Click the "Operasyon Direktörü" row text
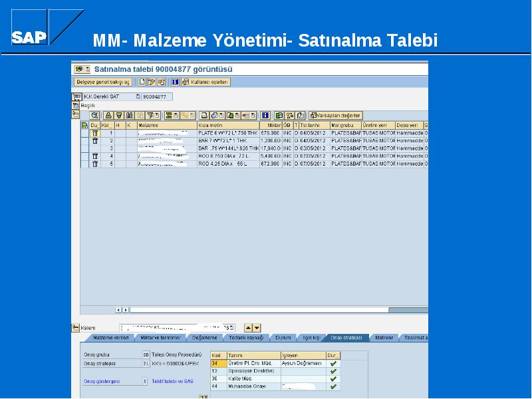Screen dimensions: 532x399 (251, 371)
